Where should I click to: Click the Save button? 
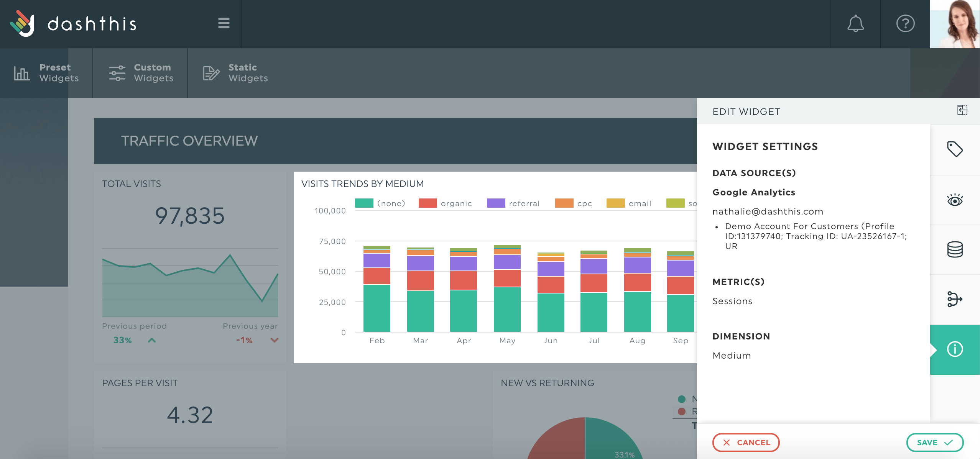[935, 443]
